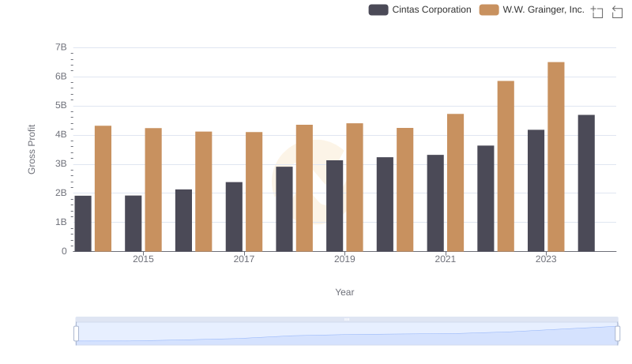Click the zoom area select icon
The image size is (632, 364).
tap(597, 12)
